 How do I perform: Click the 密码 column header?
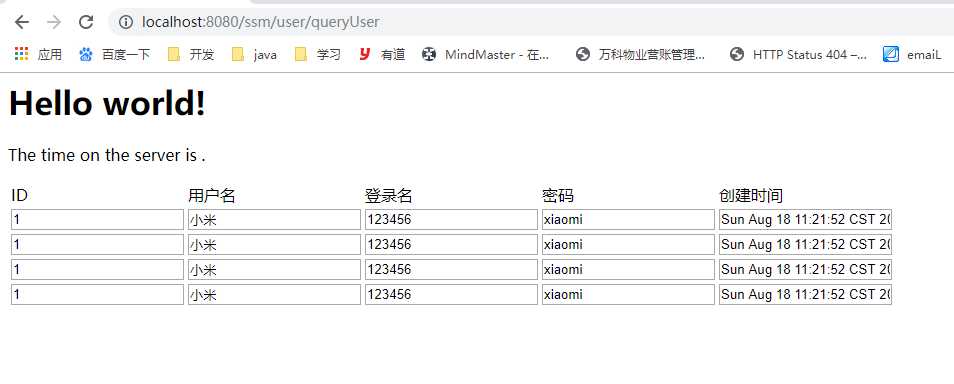(x=558, y=196)
